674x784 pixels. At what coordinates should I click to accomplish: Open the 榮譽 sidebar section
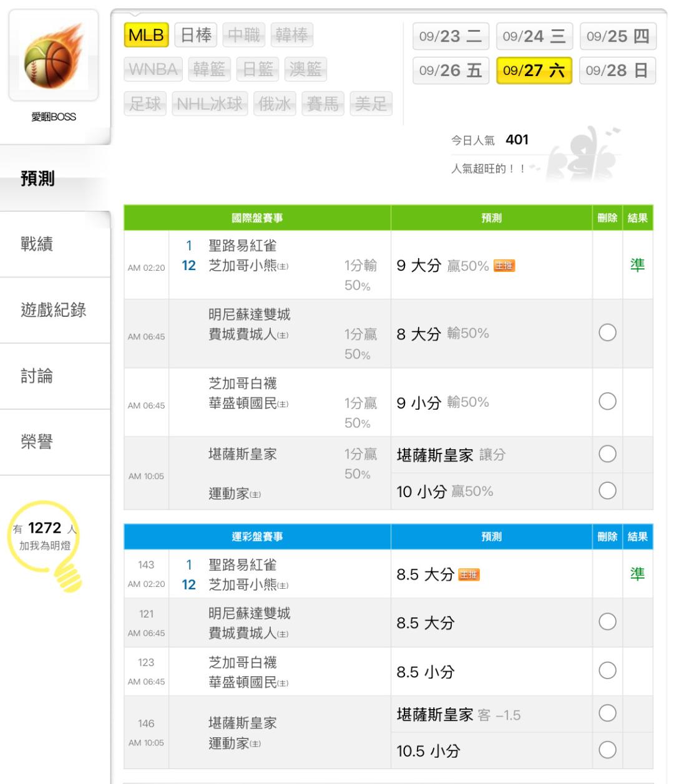tap(37, 442)
